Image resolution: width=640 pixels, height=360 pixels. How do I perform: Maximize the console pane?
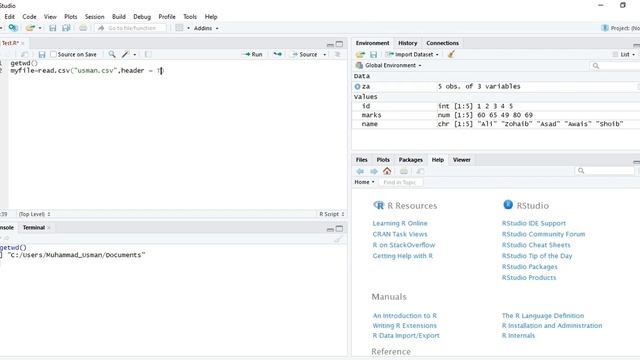(x=339, y=229)
